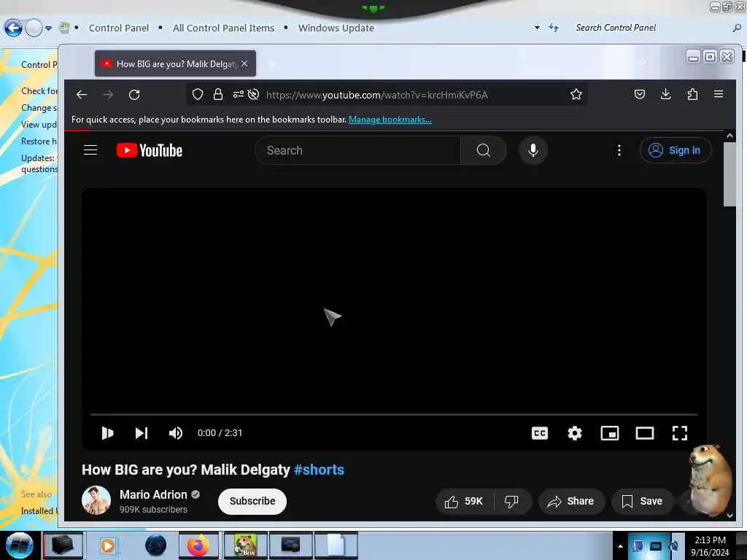Bookmark this page with the star
This screenshot has height=560, width=747.
click(x=576, y=94)
